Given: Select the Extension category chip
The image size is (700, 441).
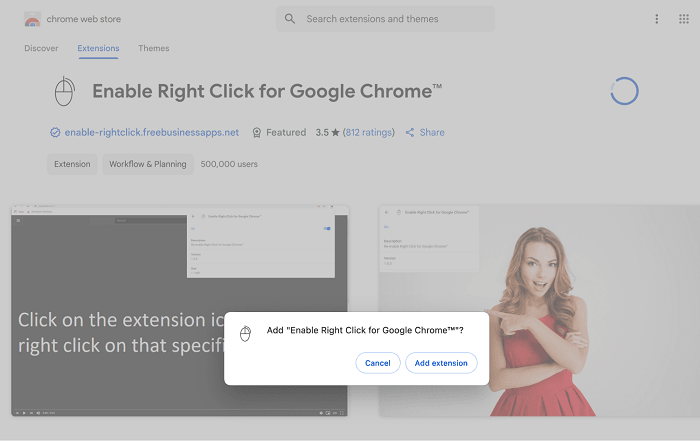Looking at the screenshot, I should pyautogui.click(x=72, y=164).
